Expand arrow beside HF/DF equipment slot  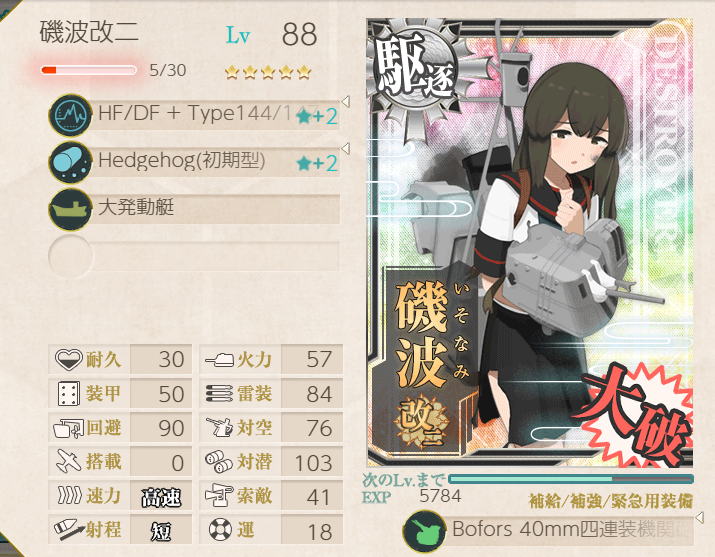tap(346, 101)
